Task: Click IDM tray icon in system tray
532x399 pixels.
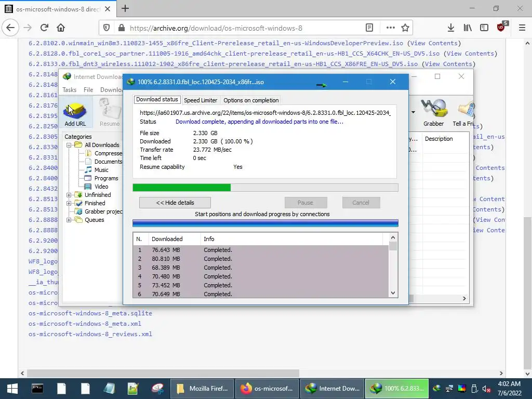Action: (436, 389)
